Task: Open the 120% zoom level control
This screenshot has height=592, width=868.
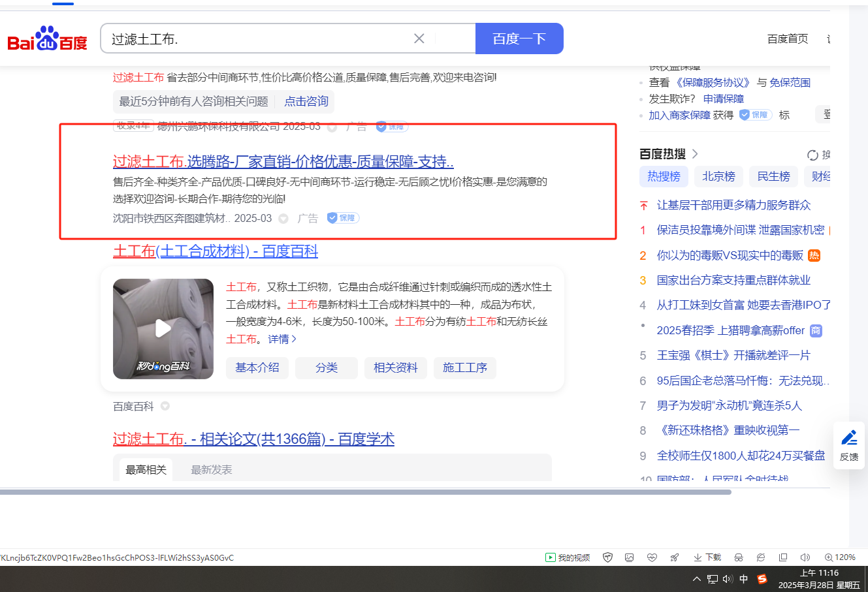Action: pyautogui.click(x=840, y=557)
